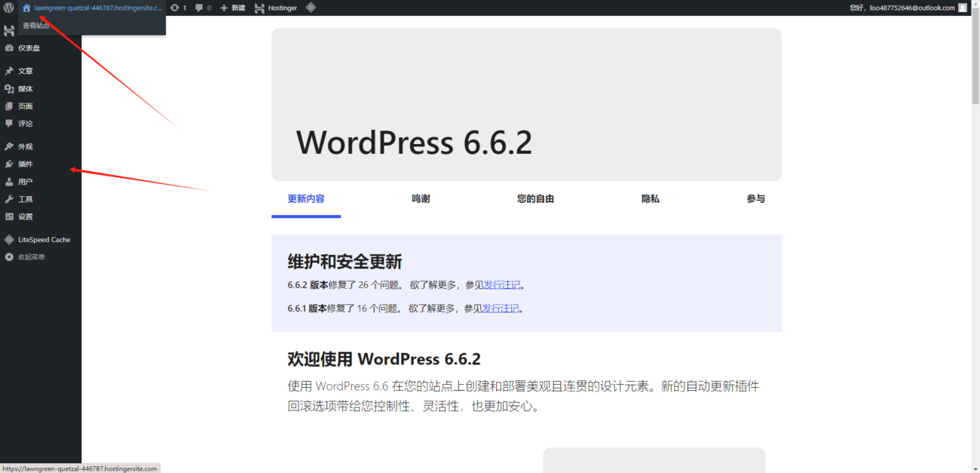Switch to the 鸣谢 tab

(420, 198)
